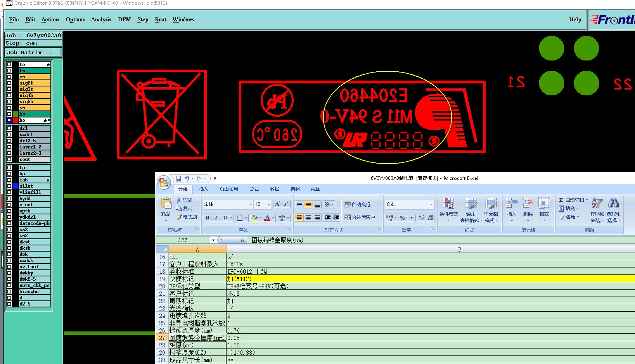Click the green color swatch of layer bs
635x364 pixels.
[x=16, y=114]
